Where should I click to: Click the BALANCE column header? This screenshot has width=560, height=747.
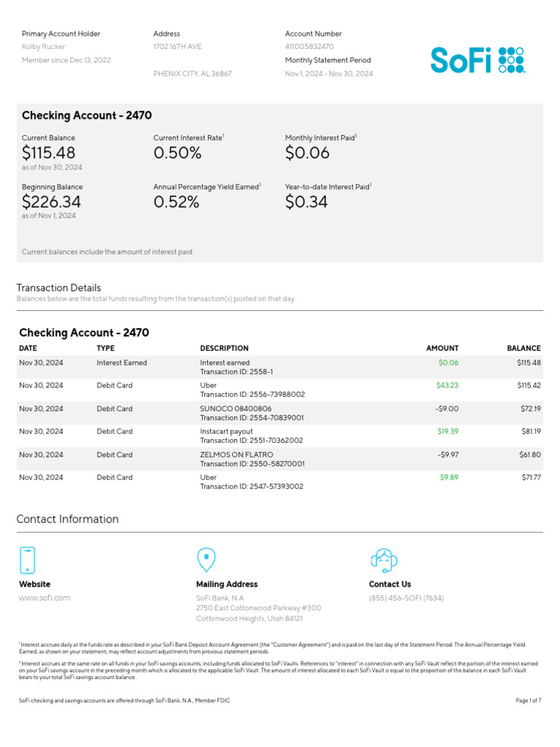point(524,348)
